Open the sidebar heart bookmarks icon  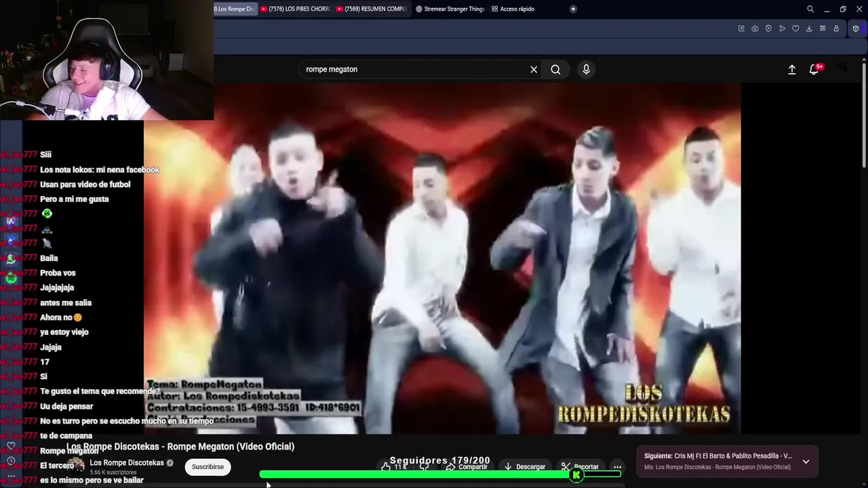11,445
